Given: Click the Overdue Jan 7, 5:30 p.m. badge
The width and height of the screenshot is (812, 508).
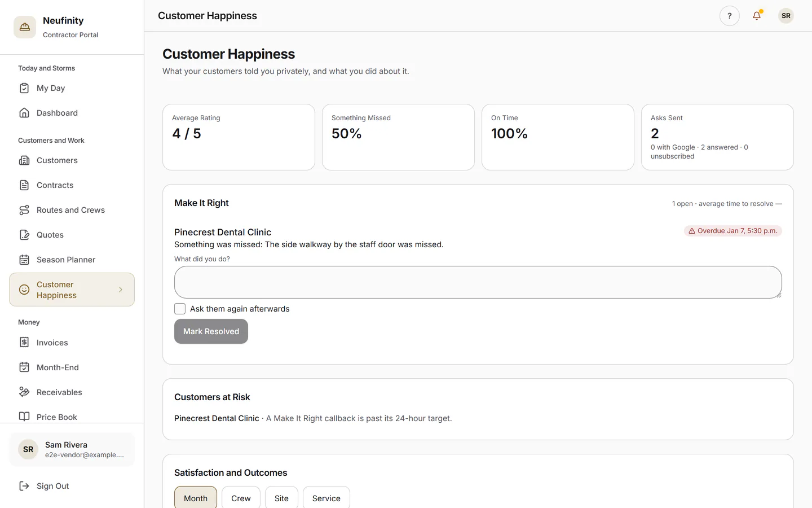Looking at the screenshot, I should [733, 231].
